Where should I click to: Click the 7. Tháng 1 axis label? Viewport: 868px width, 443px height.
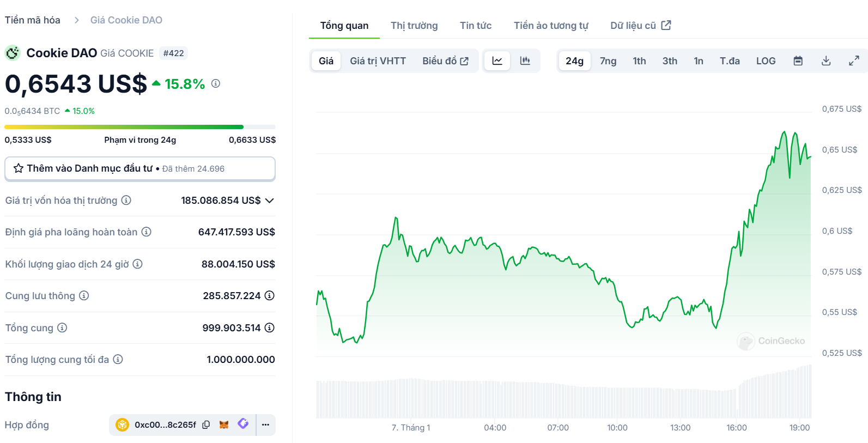(x=411, y=428)
